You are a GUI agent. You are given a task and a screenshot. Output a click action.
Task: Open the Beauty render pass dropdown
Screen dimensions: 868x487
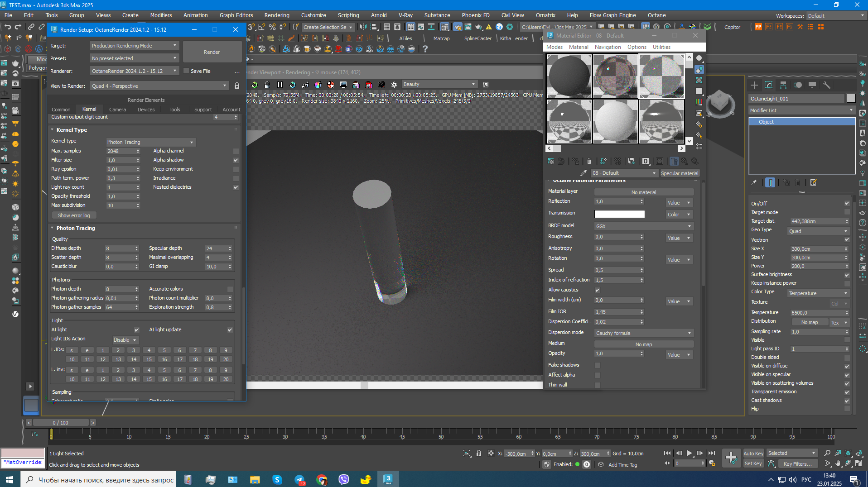(x=439, y=85)
